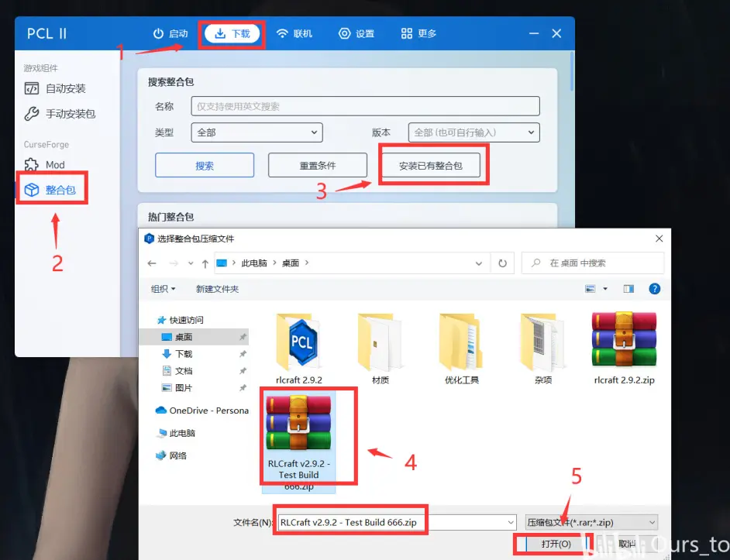Screen dimensions: 730x560
Task: Open the file dialog help icon
Action: tap(655, 289)
